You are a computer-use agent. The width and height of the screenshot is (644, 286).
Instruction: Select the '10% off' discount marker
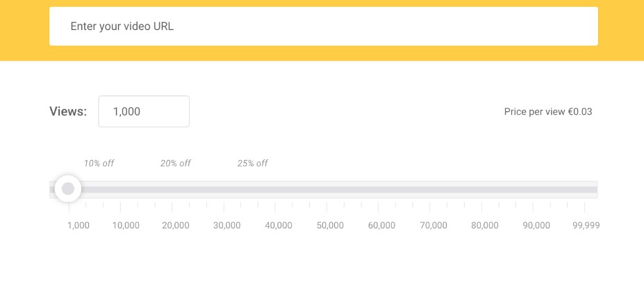(x=99, y=164)
